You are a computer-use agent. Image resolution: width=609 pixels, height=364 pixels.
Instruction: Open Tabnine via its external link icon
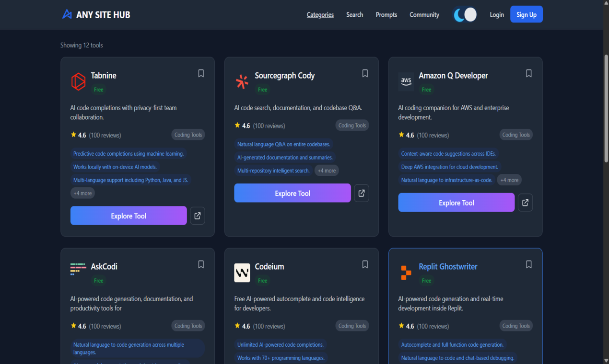click(x=197, y=216)
